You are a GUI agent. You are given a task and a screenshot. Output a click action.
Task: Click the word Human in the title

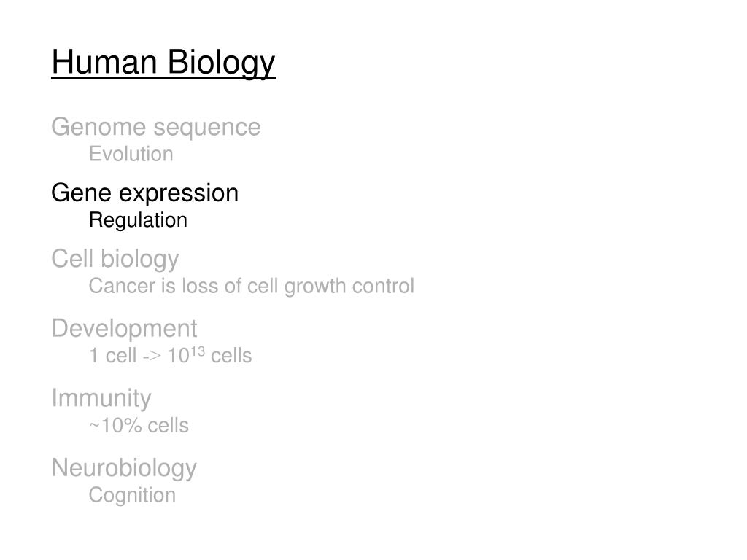[x=104, y=62]
